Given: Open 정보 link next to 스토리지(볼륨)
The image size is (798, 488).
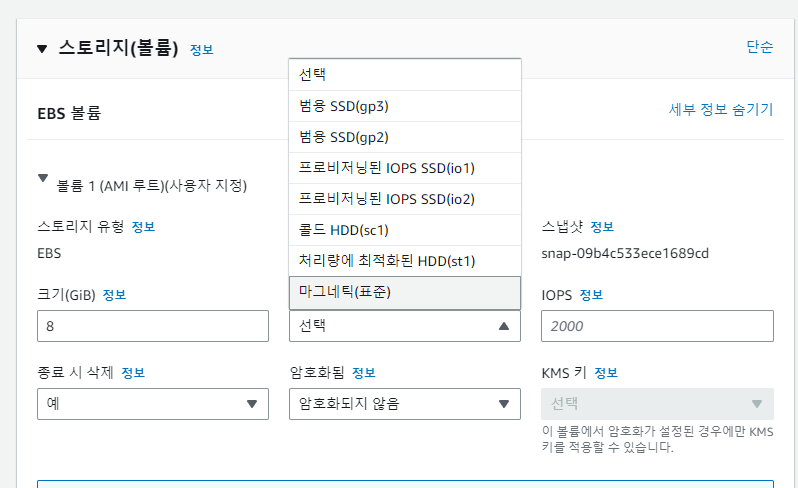Looking at the screenshot, I should click(201, 50).
